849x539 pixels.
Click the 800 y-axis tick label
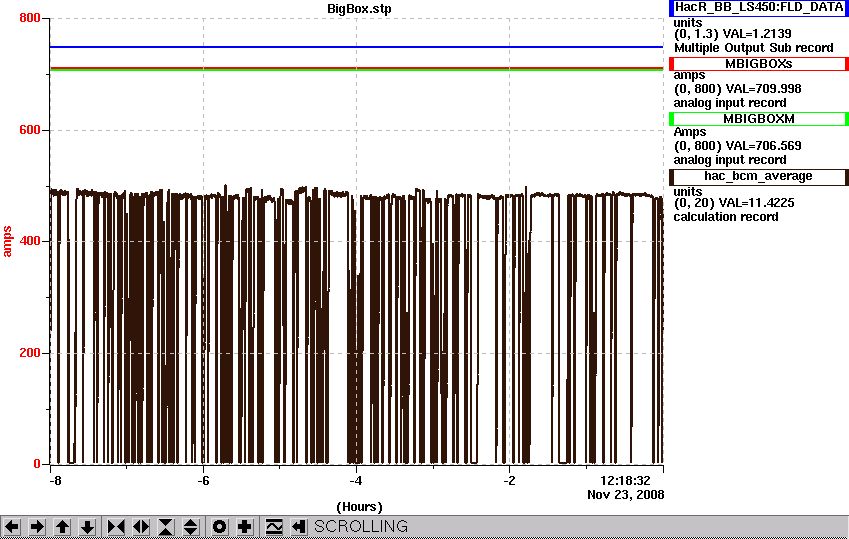(x=30, y=18)
